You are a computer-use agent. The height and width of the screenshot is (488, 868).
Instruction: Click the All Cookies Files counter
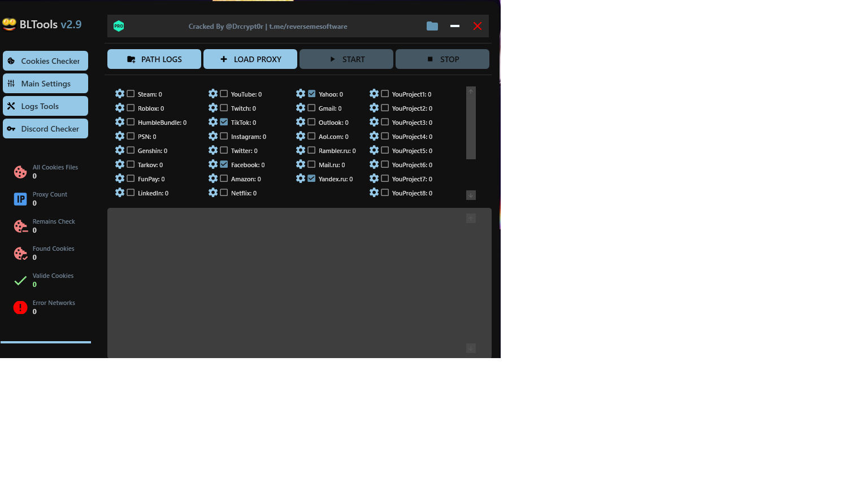tap(46, 172)
